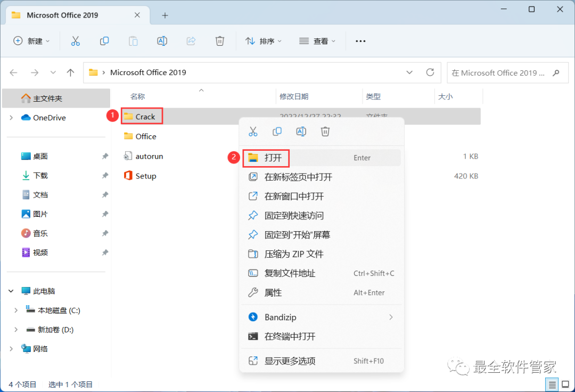This screenshot has height=392, width=575.
Task: Choose 在新窗口中打开
Action: [x=322, y=196]
